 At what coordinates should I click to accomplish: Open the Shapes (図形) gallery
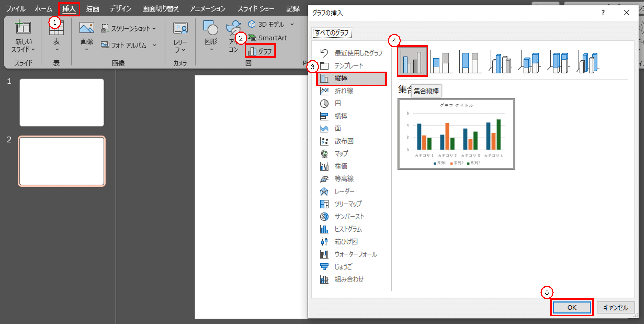point(211,28)
